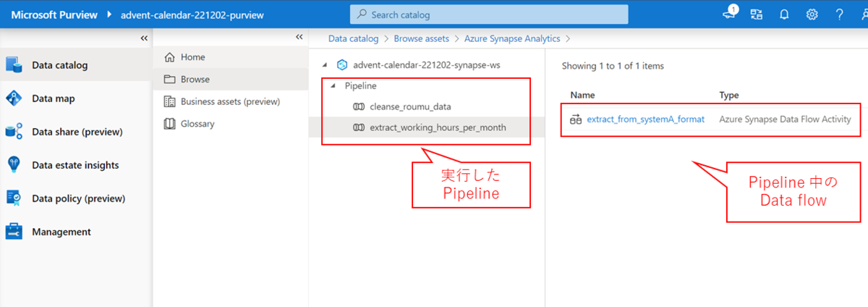The image size is (868, 307).
Task: Click the Management toolbox icon
Action: pos(14,232)
